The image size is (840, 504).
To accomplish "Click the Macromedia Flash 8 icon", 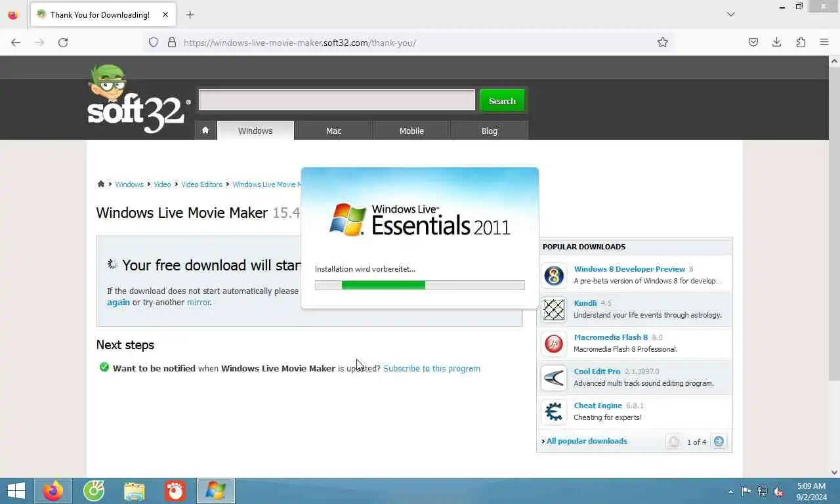I will pos(554,343).
